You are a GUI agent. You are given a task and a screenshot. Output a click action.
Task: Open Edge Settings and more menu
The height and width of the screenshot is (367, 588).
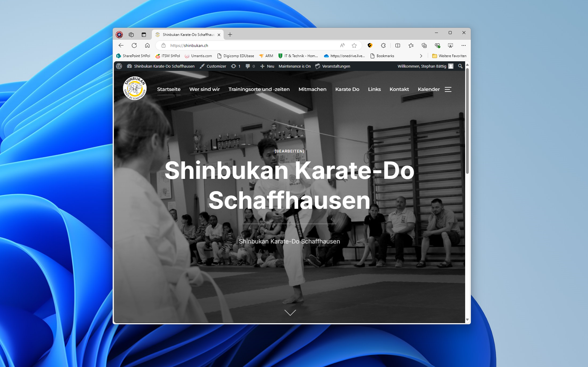click(464, 45)
